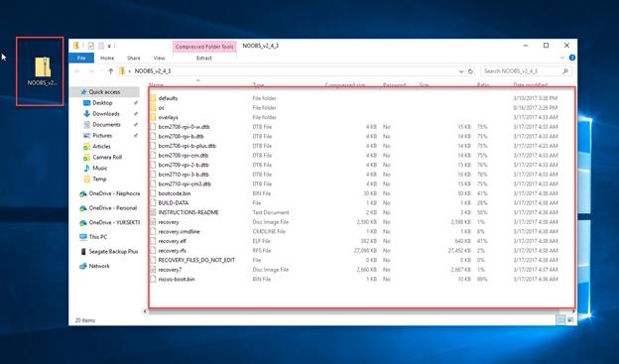Go up one level with Up arrow
Screen dimensions: 619x364
click(x=111, y=71)
